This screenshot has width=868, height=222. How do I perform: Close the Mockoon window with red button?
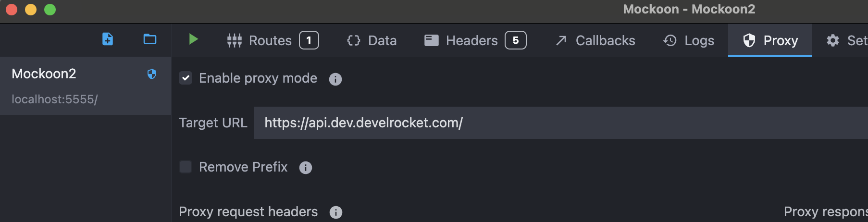[12, 10]
